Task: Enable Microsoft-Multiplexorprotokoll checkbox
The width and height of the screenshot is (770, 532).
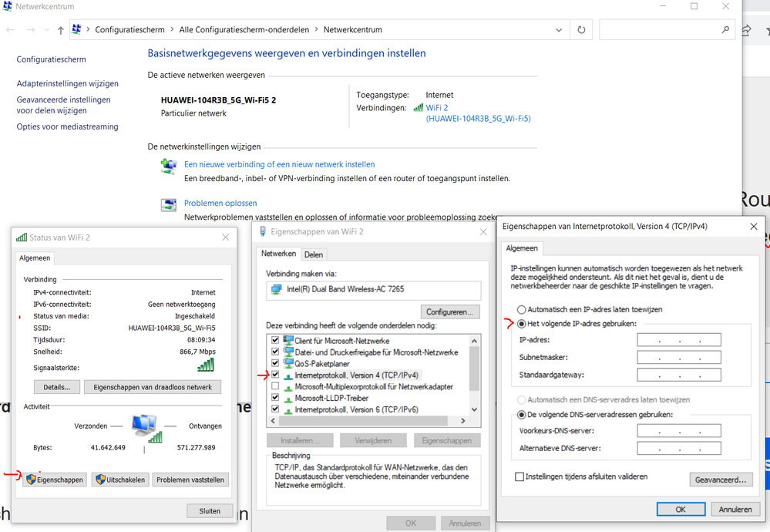Action: [x=276, y=386]
